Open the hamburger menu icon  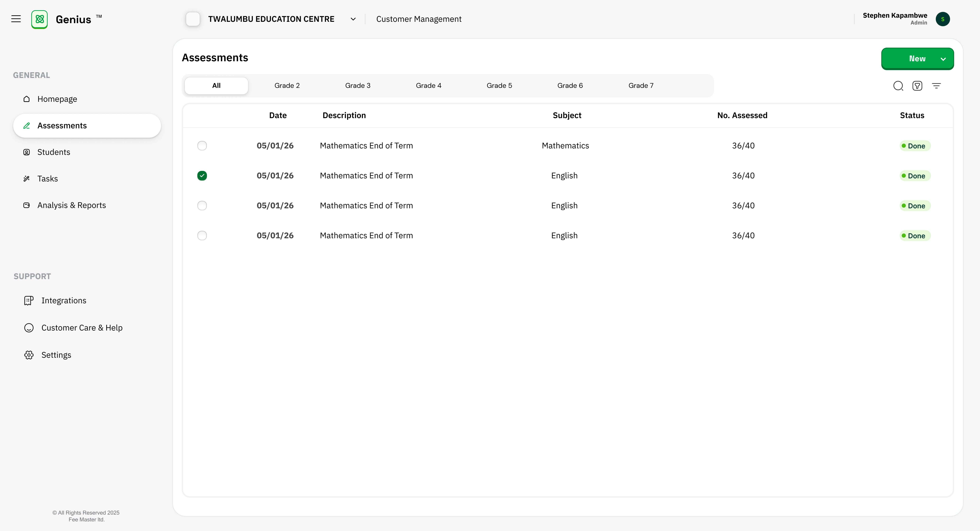click(16, 19)
